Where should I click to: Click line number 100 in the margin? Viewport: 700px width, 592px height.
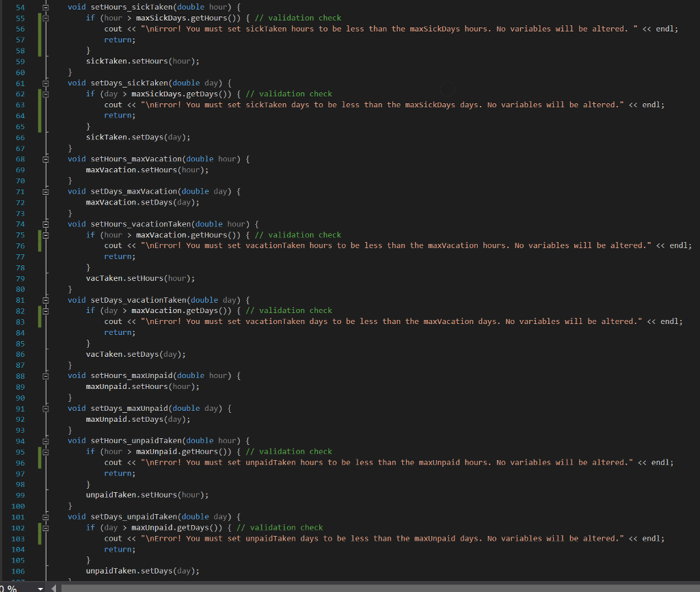click(x=18, y=507)
